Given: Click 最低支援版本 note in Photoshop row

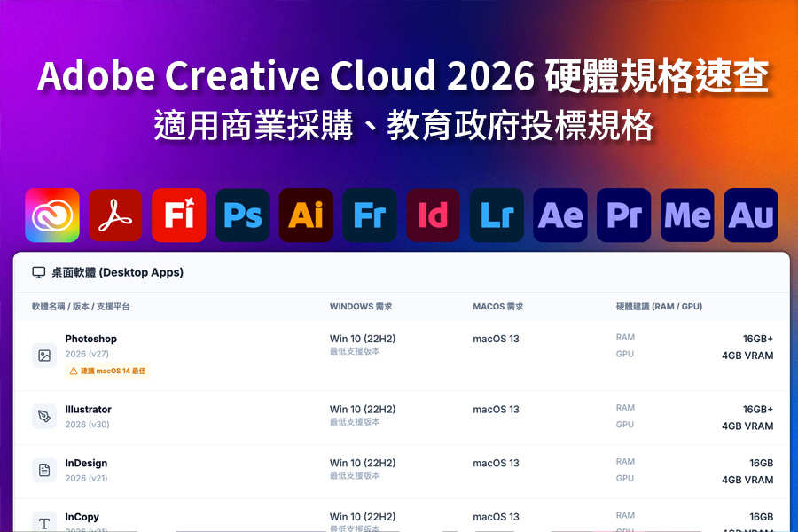Looking at the screenshot, I should [x=355, y=351].
